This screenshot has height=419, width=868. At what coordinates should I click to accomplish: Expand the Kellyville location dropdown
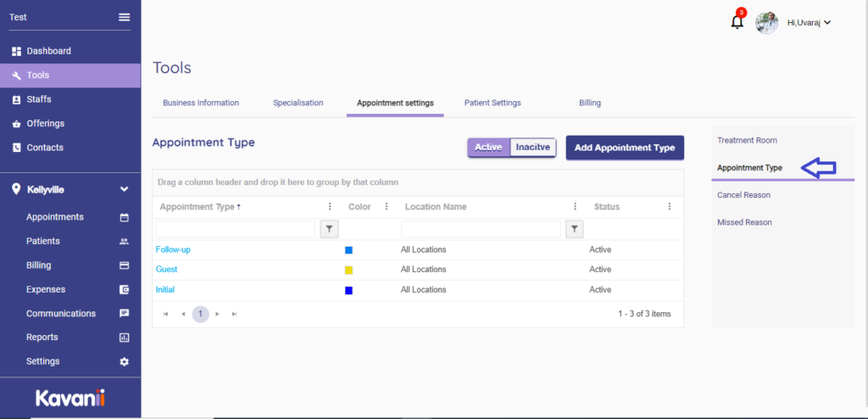(x=124, y=189)
